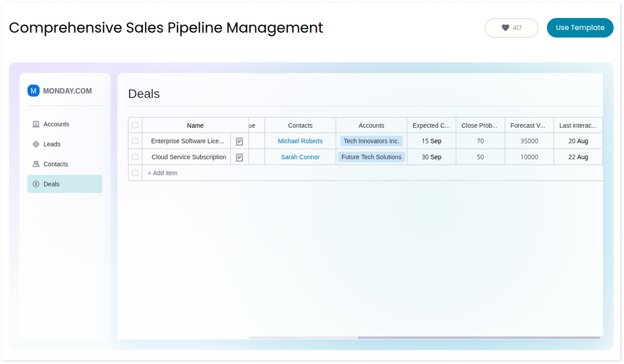
Task: Click the close probability value 70
Action: [x=480, y=141]
